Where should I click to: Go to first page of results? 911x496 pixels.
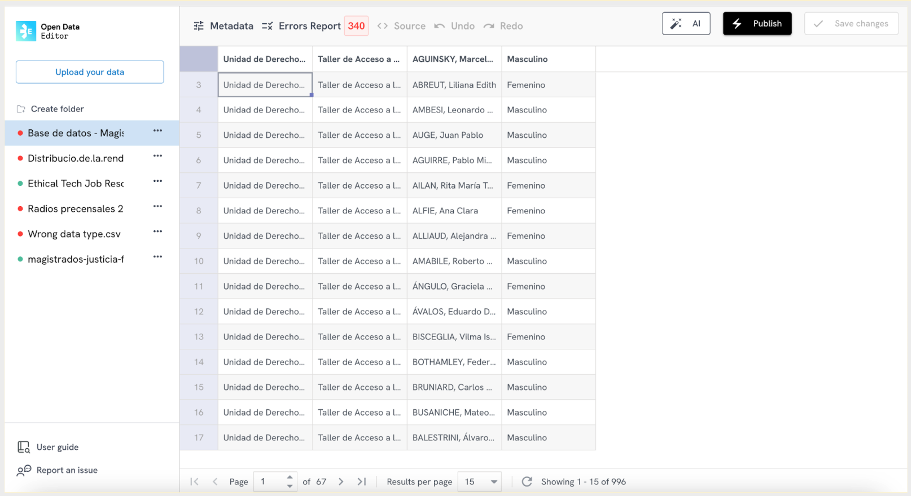[x=195, y=481]
